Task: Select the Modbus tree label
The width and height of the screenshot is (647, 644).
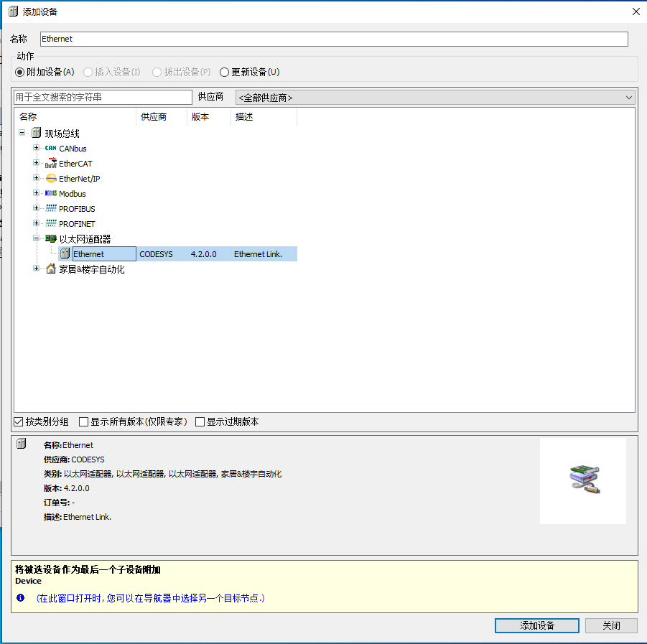Action: click(73, 194)
